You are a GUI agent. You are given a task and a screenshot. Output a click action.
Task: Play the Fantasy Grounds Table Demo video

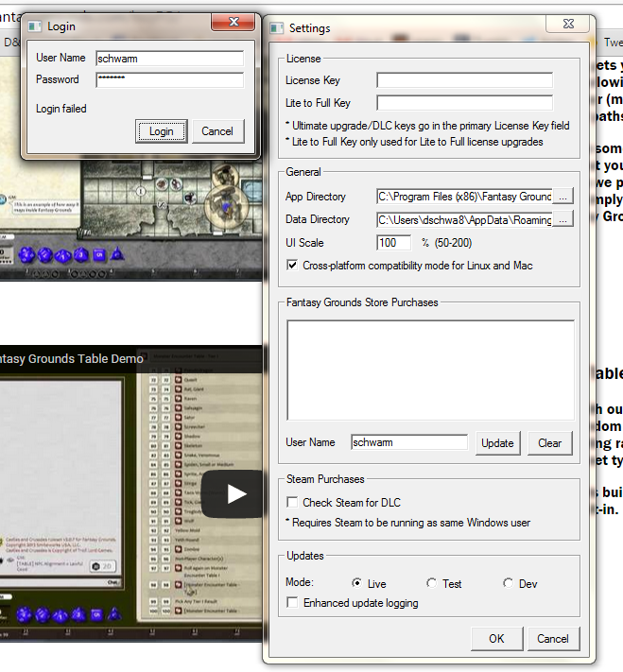pos(236,493)
